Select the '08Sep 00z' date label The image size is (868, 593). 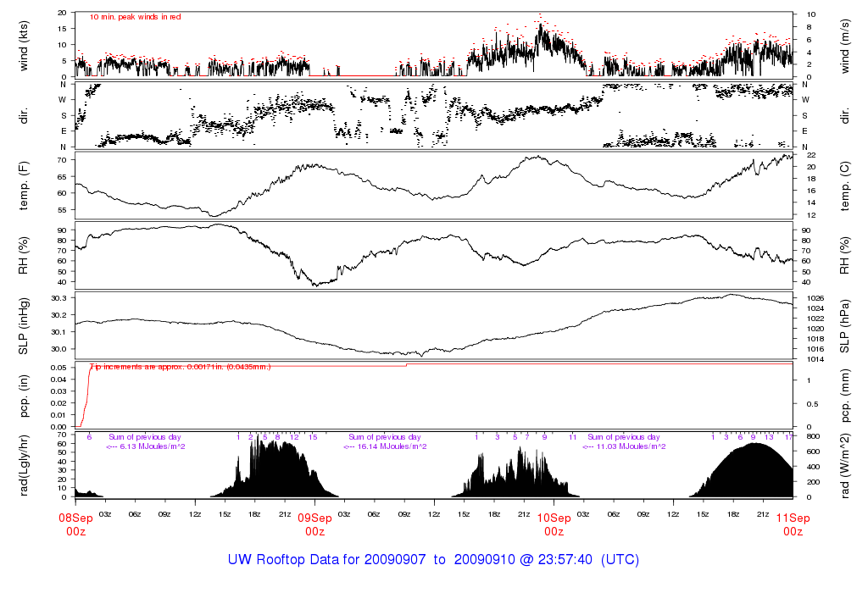click(x=75, y=524)
